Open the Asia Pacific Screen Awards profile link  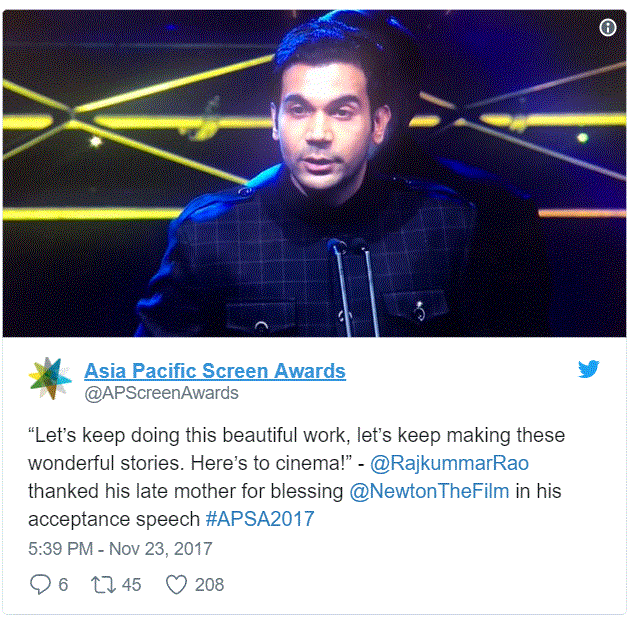(x=215, y=371)
